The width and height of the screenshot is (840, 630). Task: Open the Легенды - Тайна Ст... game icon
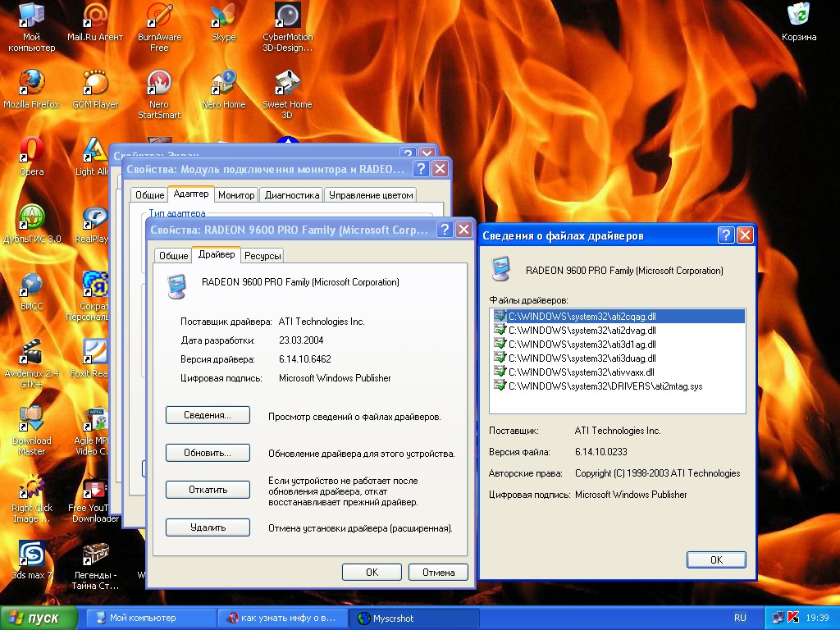(x=95, y=566)
